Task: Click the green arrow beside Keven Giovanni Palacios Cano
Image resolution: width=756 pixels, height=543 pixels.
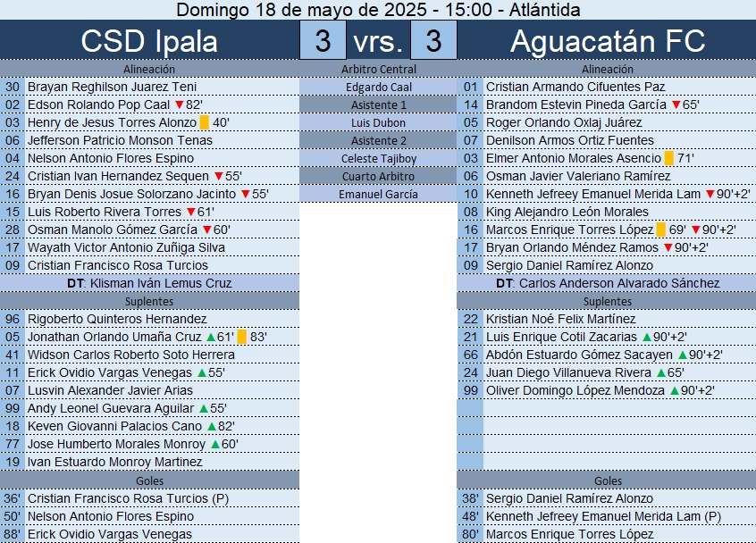Action: point(211,426)
